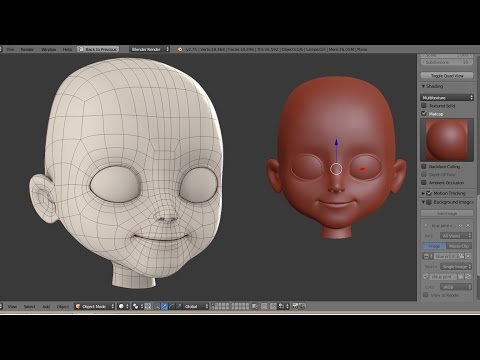
Task: Click the snap magnet icon
Action: (x=273, y=306)
